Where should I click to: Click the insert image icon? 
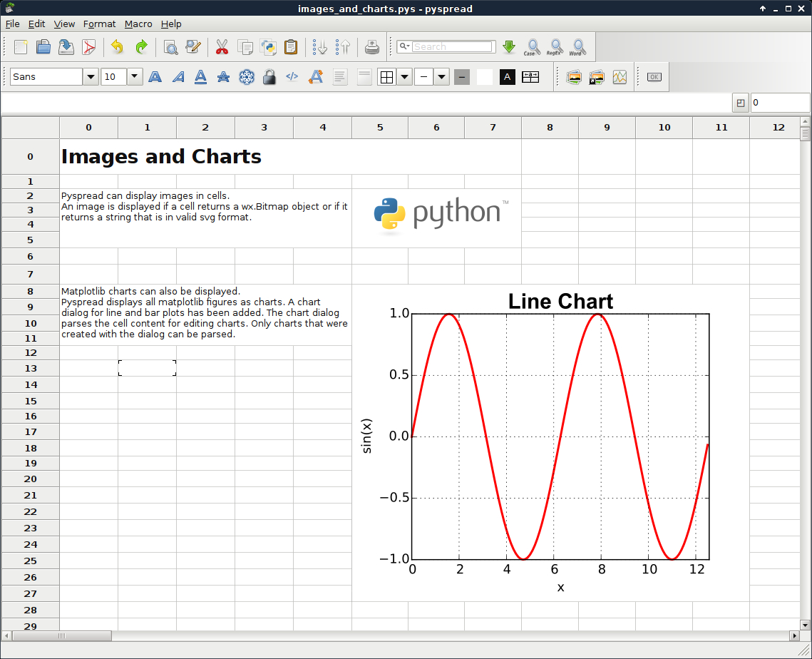pos(574,77)
